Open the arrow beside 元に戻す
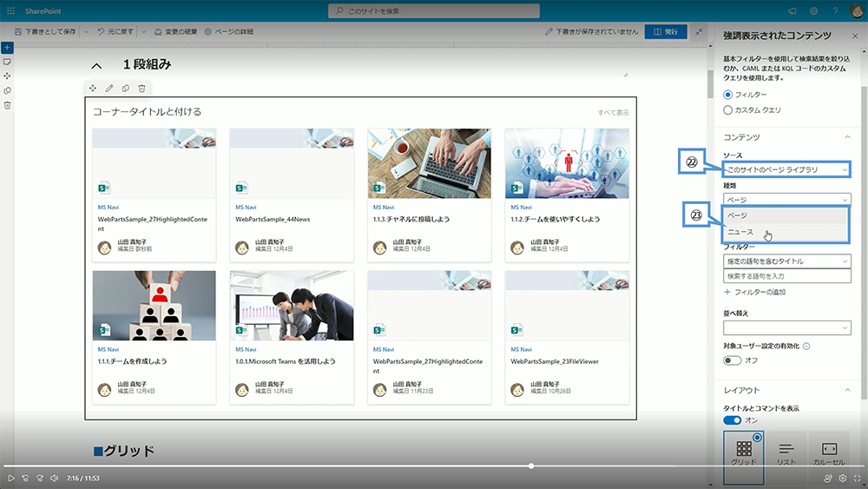The height and width of the screenshot is (489, 868). 143,31
